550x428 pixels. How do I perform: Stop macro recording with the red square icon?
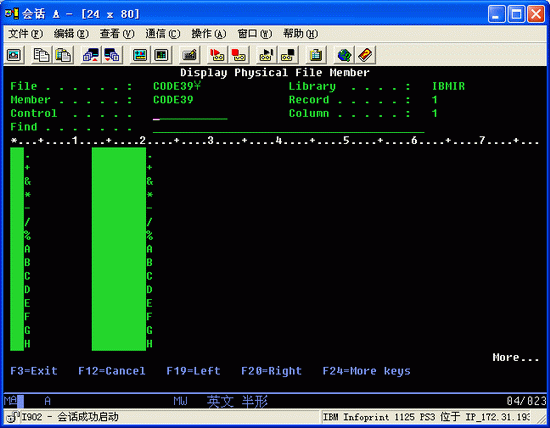point(239,55)
